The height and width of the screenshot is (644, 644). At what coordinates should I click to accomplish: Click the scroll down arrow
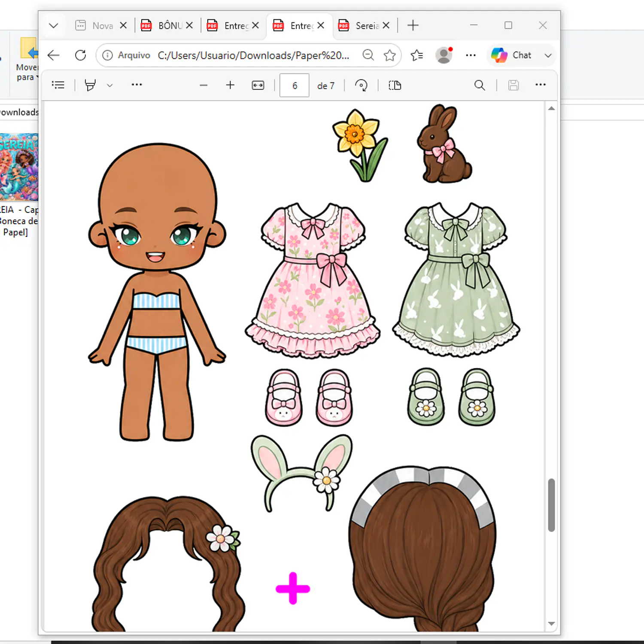(552, 624)
